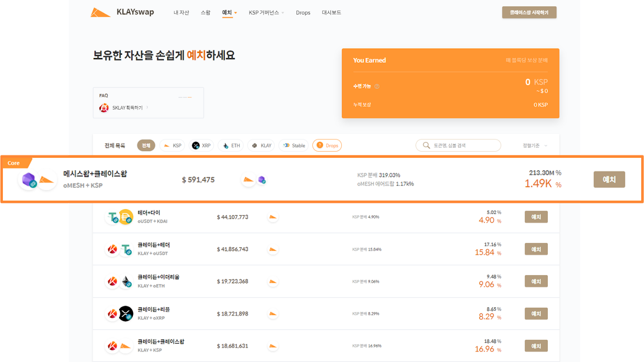The width and height of the screenshot is (644, 362).
Task: Click the token search field
Action: pyautogui.click(x=458, y=145)
